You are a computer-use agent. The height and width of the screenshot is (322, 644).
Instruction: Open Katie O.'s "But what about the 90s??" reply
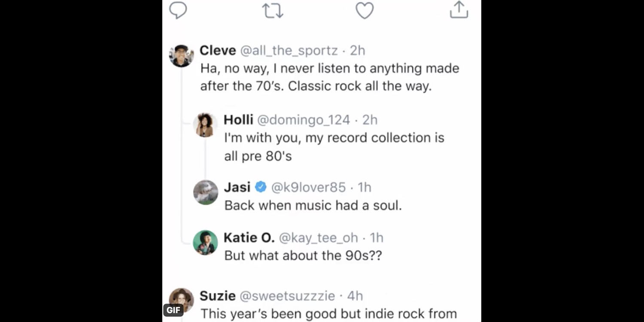click(x=303, y=255)
